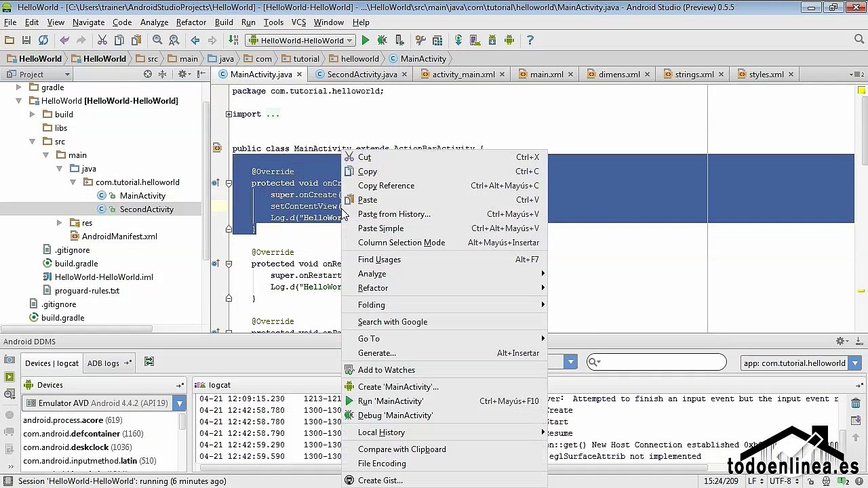Click the Screen Capture camera icon in DDMS

click(x=9, y=360)
